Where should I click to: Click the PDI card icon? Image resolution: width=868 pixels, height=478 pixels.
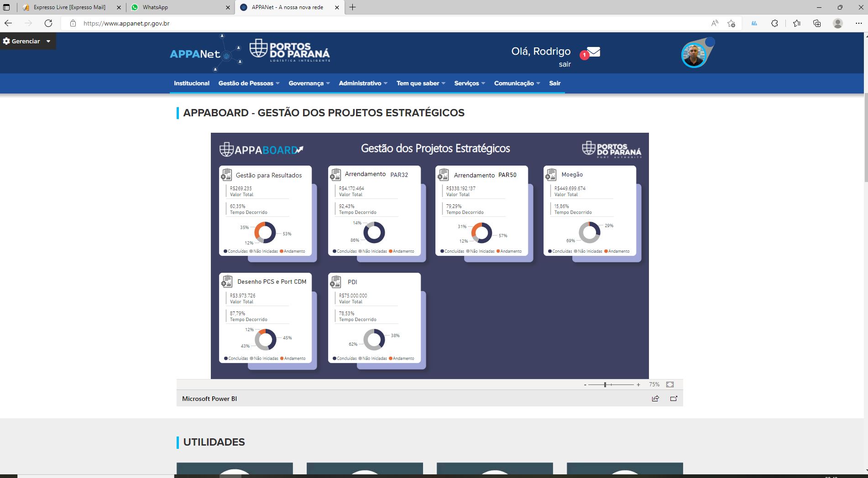(x=335, y=281)
